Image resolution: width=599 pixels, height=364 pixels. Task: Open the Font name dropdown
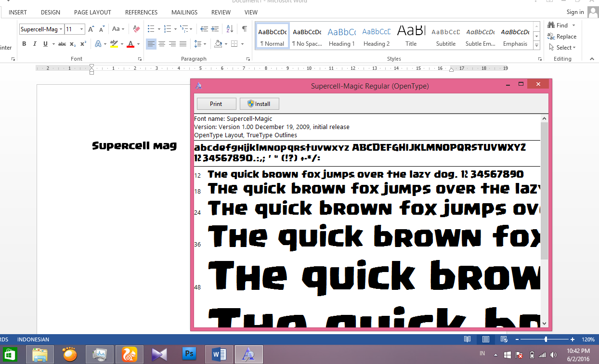pos(61,29)
